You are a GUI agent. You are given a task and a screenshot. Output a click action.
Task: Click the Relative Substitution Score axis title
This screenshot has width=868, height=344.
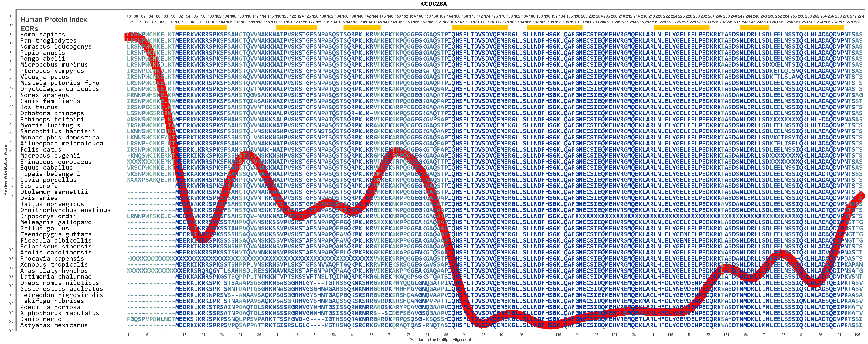tap(5, 170)
